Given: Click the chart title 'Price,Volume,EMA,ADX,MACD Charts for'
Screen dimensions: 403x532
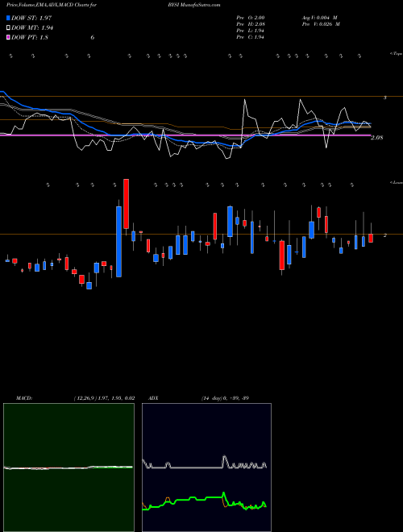Looking at the screenshot, I should click(52, 5).
